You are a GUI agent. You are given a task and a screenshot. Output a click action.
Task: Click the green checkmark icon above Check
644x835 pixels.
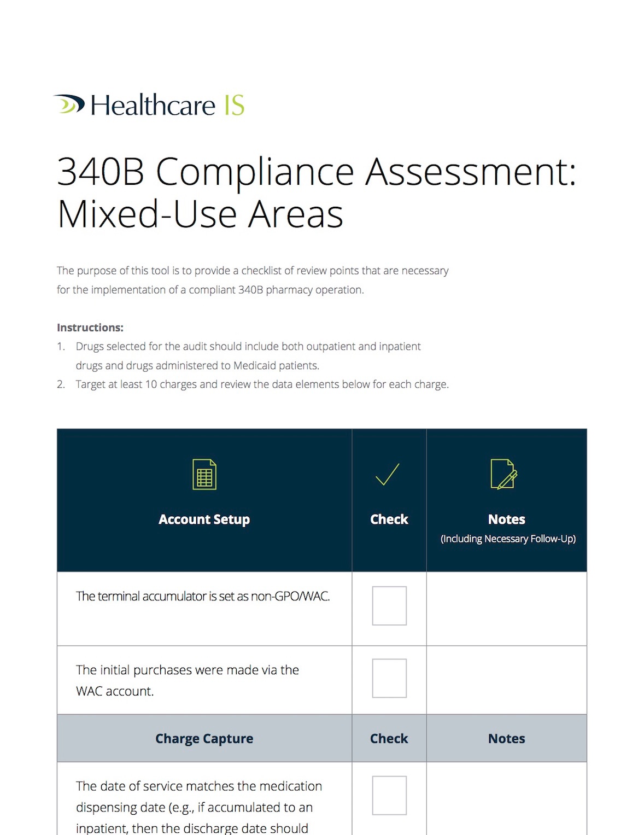(x=388, y=474)
